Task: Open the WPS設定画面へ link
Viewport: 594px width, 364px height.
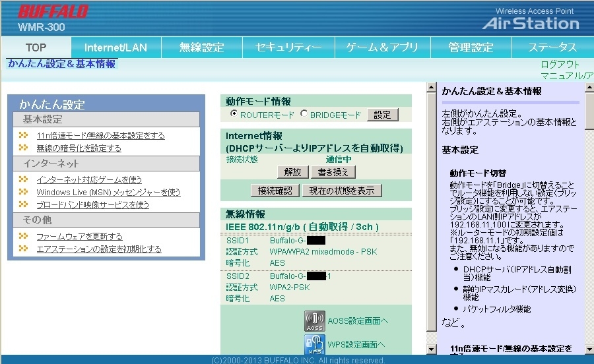Action: (x=356, y=345)
